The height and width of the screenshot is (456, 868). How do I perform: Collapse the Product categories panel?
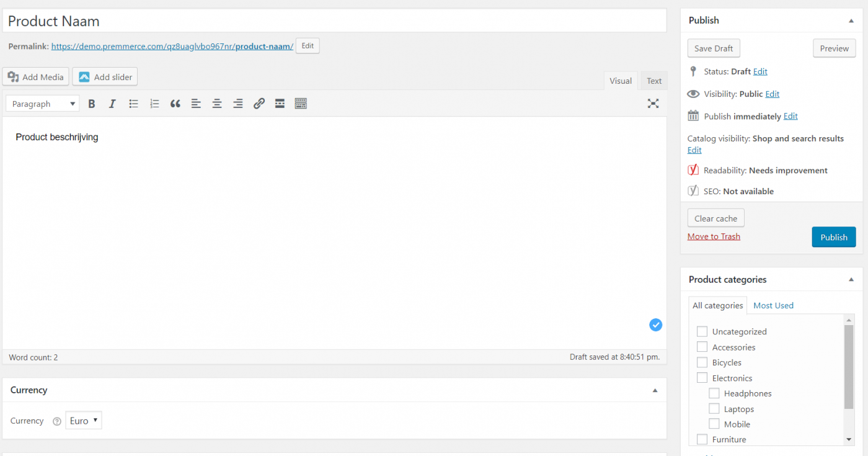[851, 280]
